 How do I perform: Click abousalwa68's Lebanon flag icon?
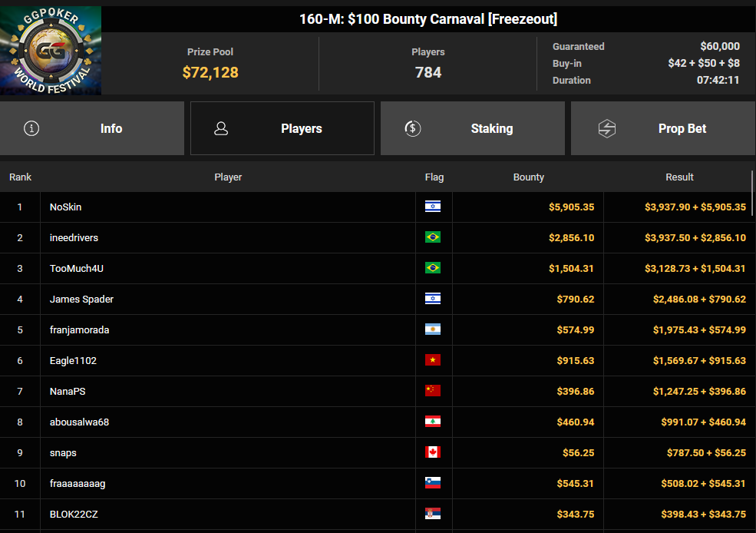(x=432, y=422)
